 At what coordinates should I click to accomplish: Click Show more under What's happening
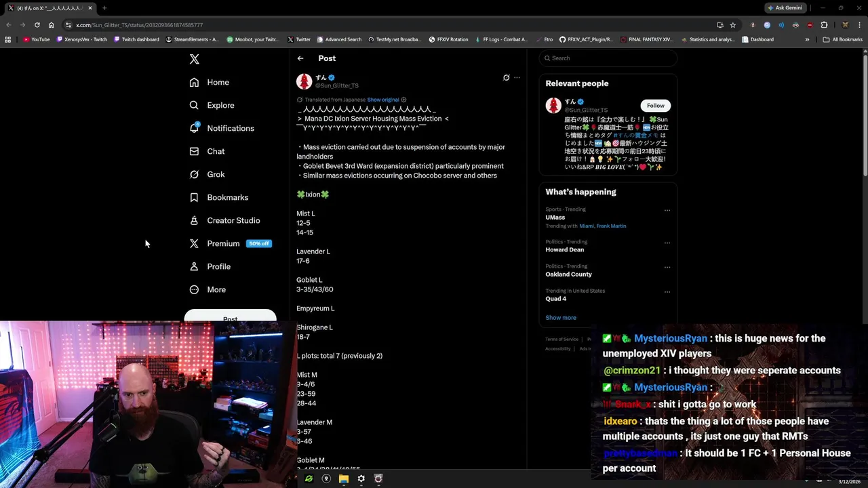pos(561,318)
